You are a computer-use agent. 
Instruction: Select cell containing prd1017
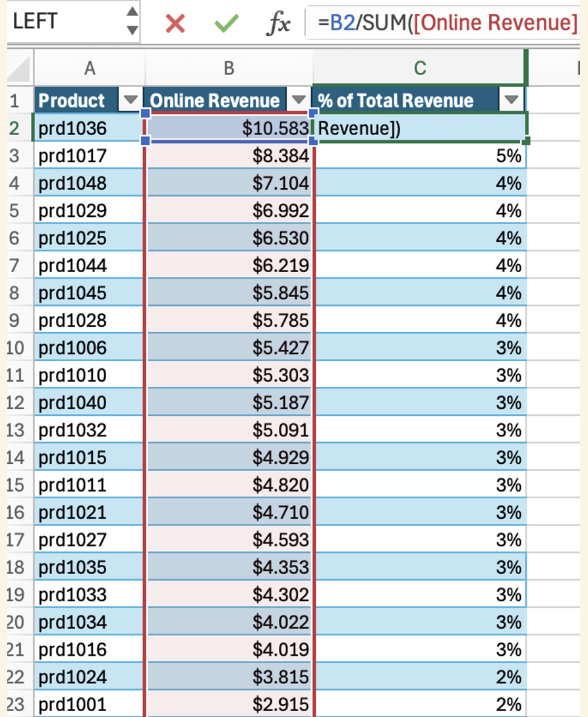click(89, 156)
